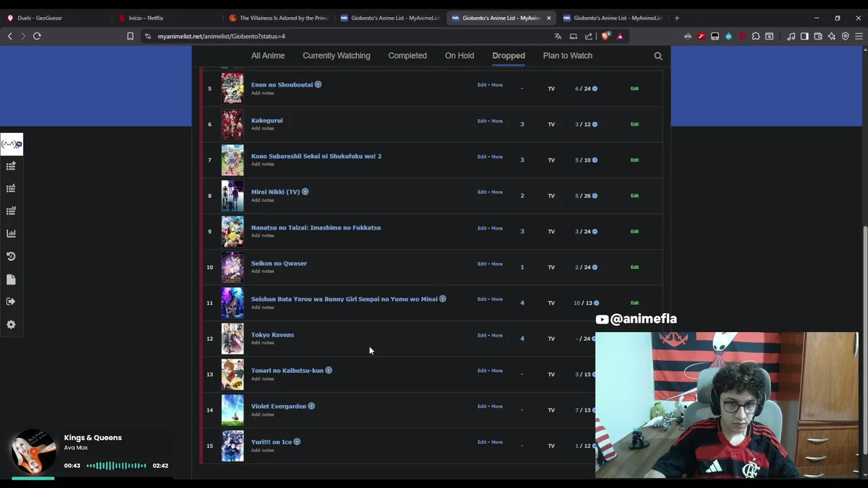Click the browser page vertical scrollbar
Image resolution: width=868 pixels, height=488 pixels.
click(x=864, y=339)
